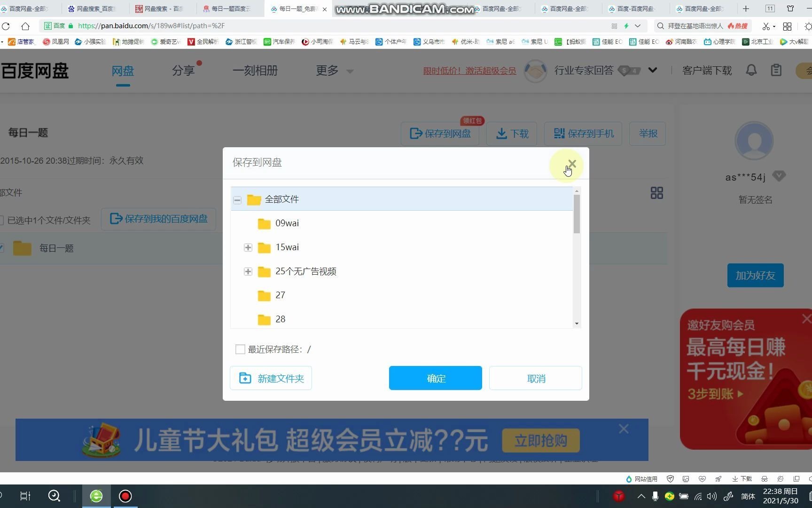Click the green antivirus tray icon
This screenshot has width=812, height=508.
(x=669, y=496)
